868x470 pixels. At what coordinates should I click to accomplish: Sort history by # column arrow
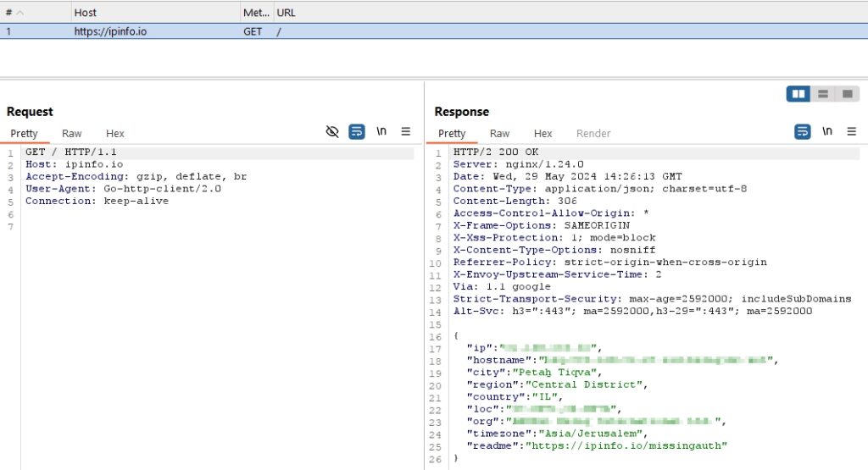click(x=19, y=13)
